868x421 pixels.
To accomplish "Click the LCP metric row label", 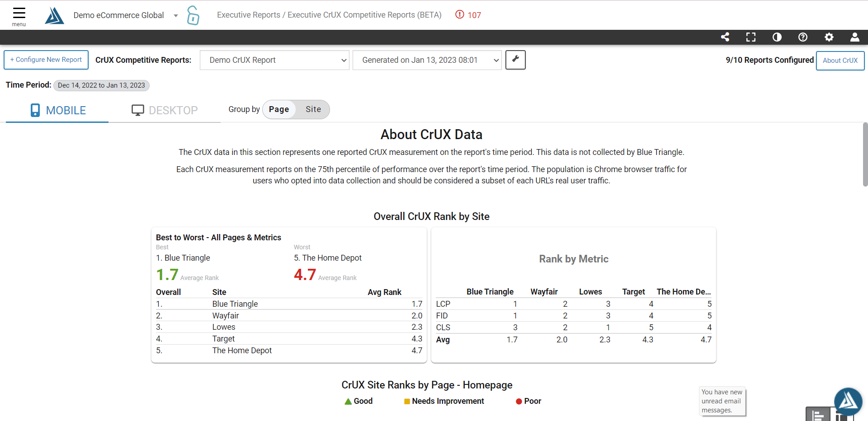I will (x=443, y=304).
